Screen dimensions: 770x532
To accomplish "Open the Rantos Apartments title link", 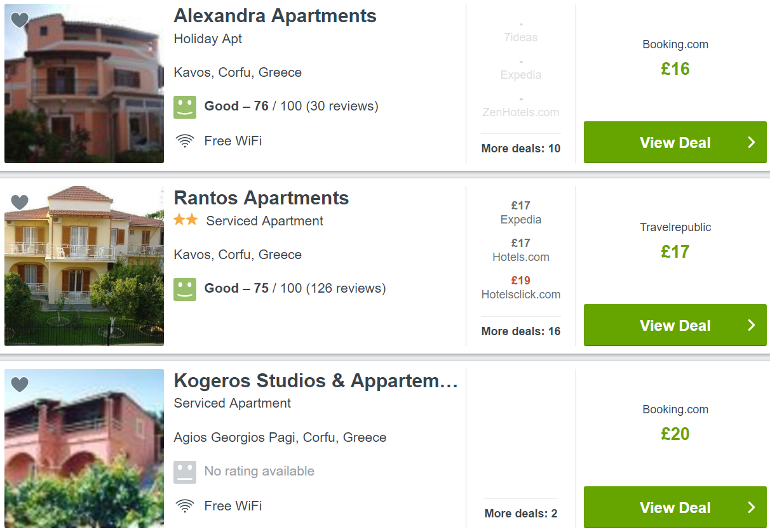I will coord(261,198).
